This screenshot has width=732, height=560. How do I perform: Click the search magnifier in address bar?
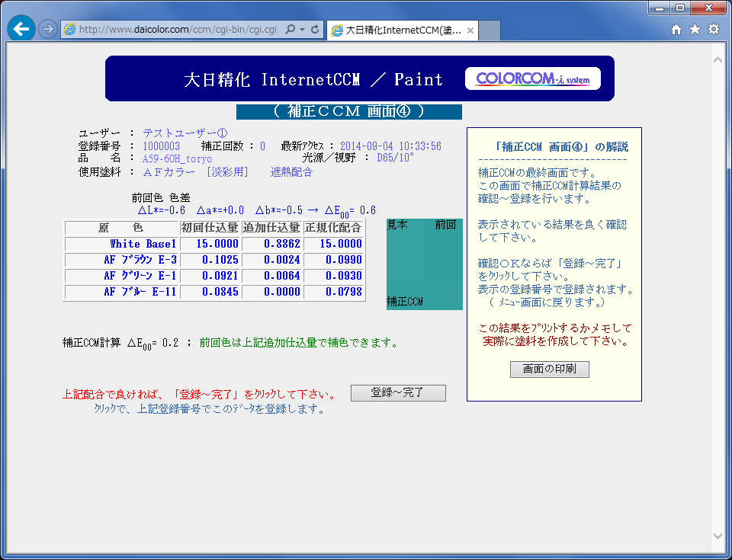290,30
